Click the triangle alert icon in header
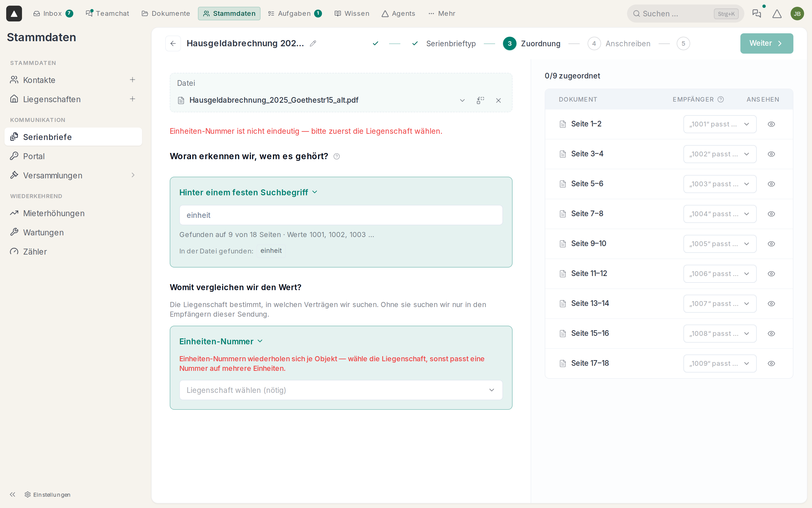The height and width of the screenshot is (508, 812). coord(777,14)
